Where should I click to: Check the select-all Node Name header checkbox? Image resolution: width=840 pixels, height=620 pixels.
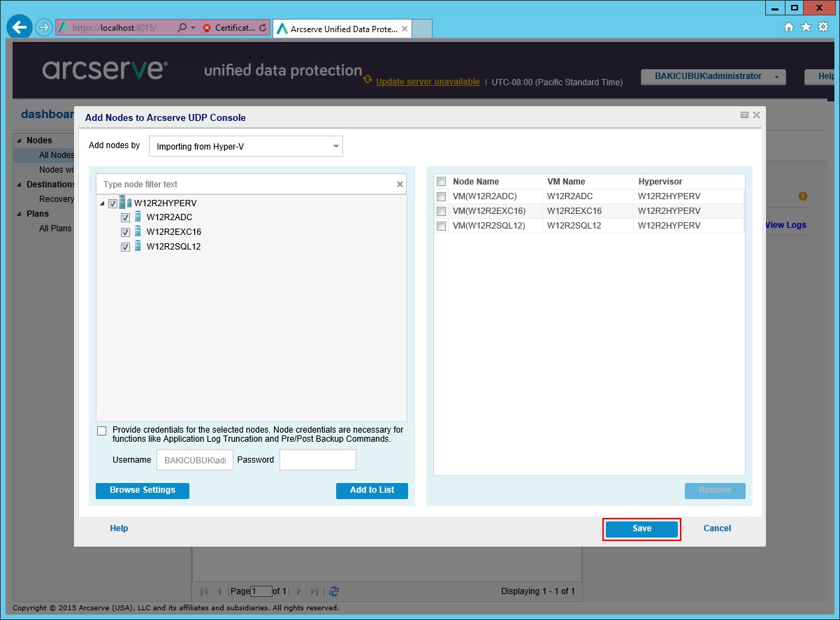[441, 182]
